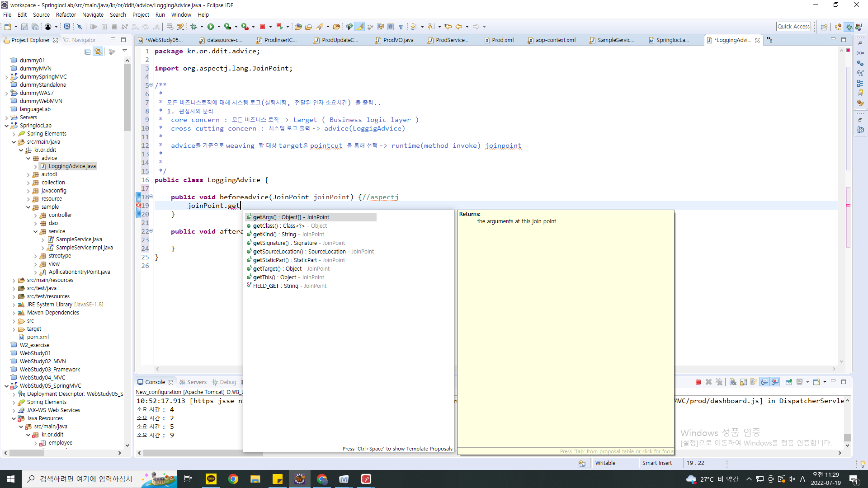Click the editor horizontal scrollbar
The height and width of the screenshot is (488, 868).
495,369
